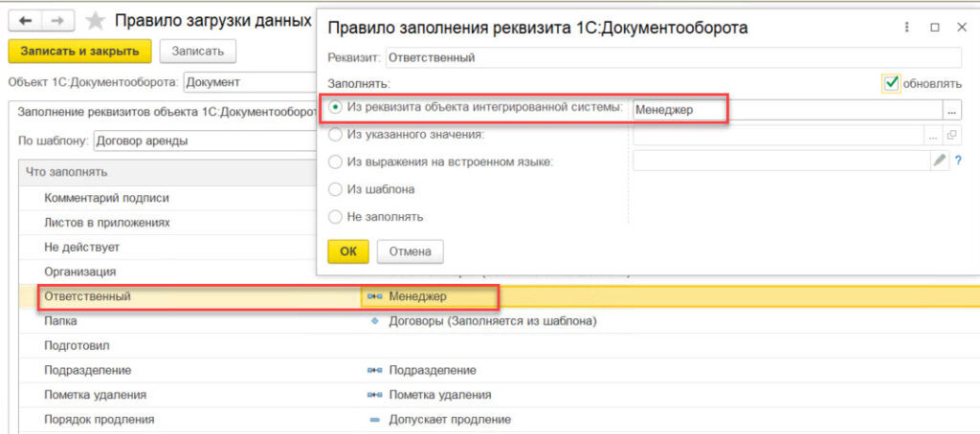Click Договоры (Заполняется из шаблона) value
The height and width of the screenshot is (434, 980).
coord(493,321)
